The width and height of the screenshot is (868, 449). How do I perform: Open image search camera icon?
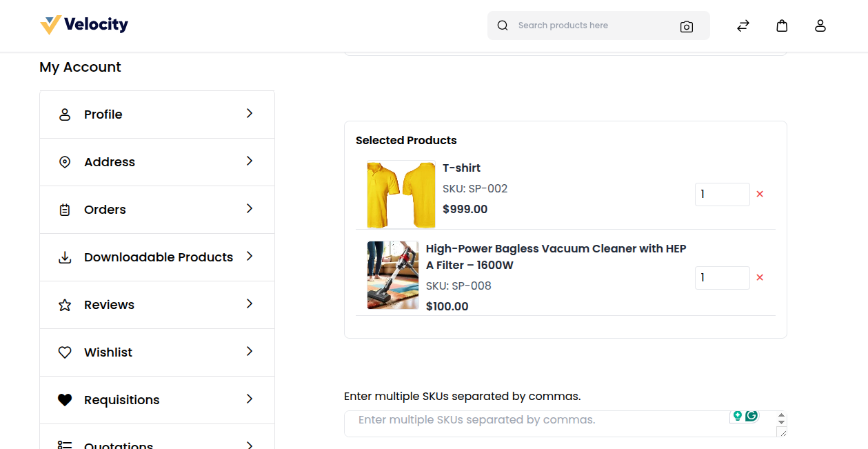pos(686,26)
